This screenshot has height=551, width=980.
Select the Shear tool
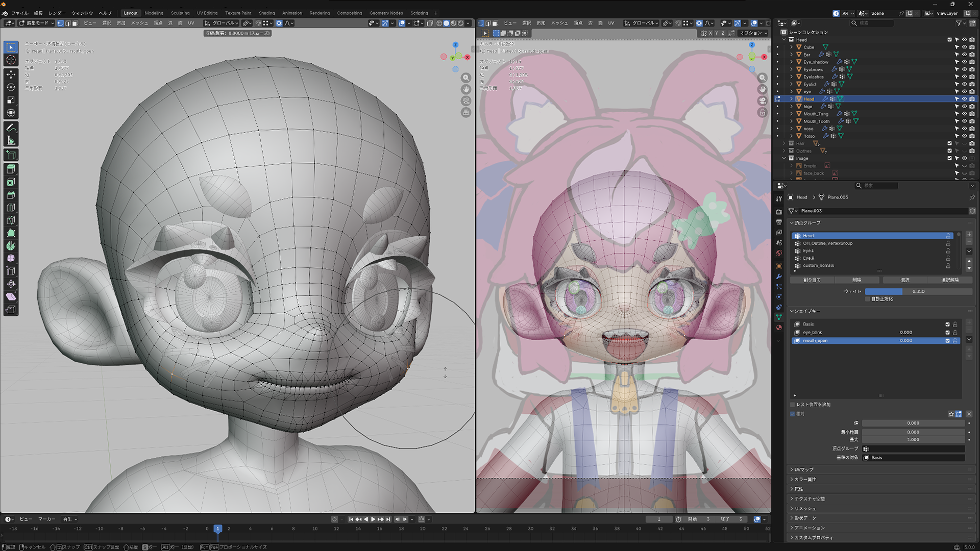[x=11, y=296]
